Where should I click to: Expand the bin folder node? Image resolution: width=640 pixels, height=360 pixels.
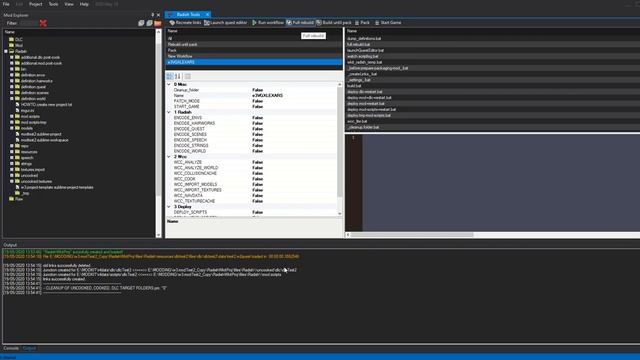(x=12, y=69)
